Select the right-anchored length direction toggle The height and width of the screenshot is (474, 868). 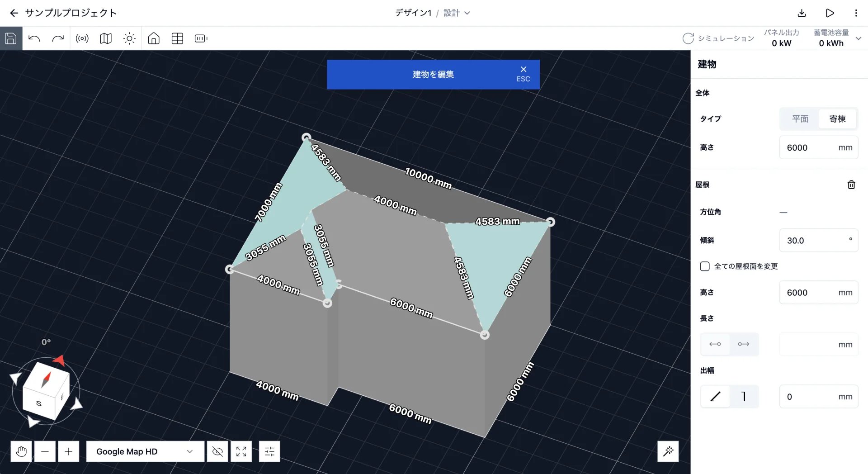(x=744, y=344)
